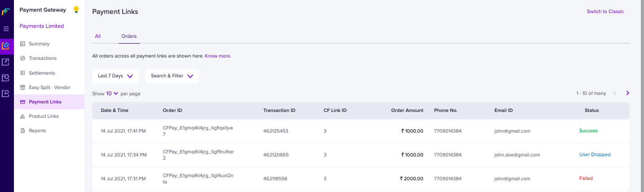
Task: Click the circular-arrows rail icon
Action: pos(6,78)
